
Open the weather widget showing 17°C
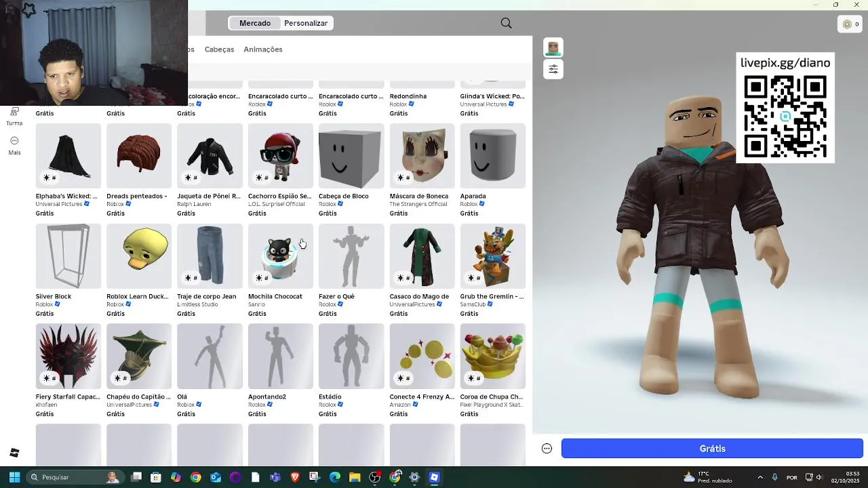point(707,477)
